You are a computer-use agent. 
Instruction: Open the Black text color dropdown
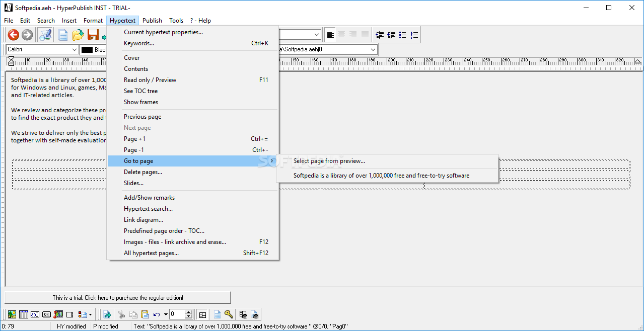[x=94, y=49]
